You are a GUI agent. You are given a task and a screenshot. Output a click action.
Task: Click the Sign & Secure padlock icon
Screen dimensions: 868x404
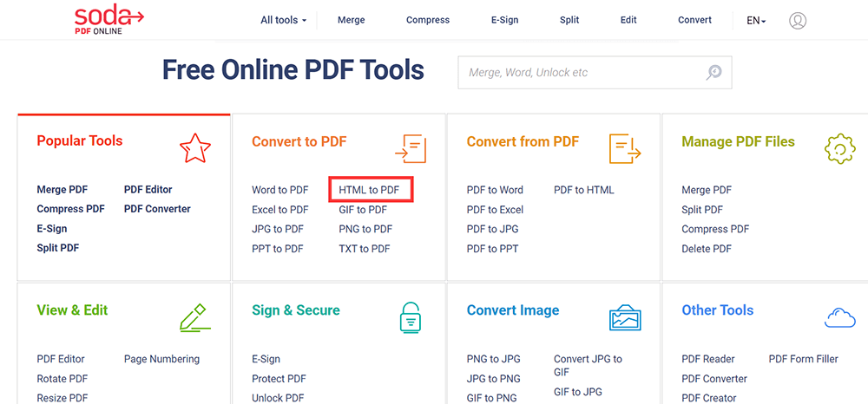(x=410, y=317)
